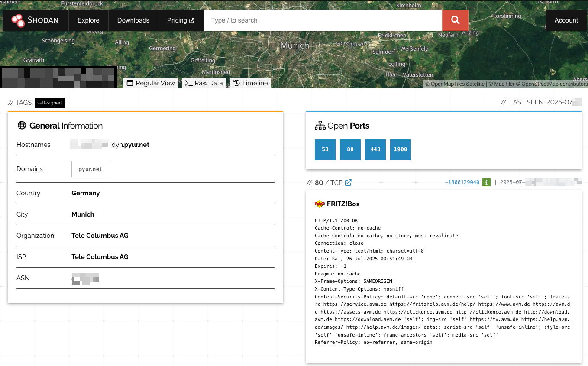The height and width of the screenshot is (366, 588).
Task: Click the pyur.net domain button
Action: 90,169
